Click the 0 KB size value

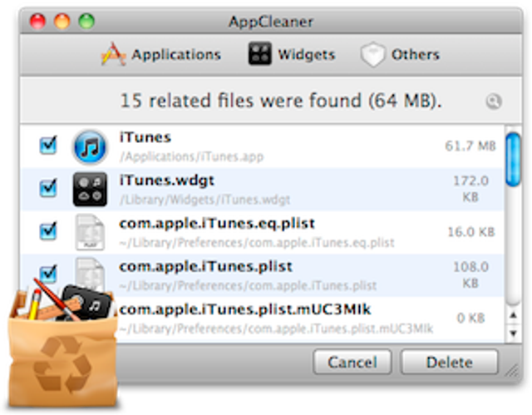point(470,318)
